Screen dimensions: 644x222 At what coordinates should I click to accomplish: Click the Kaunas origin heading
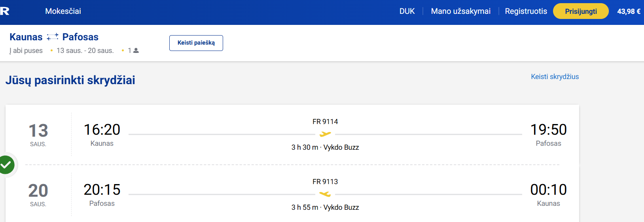26,37
